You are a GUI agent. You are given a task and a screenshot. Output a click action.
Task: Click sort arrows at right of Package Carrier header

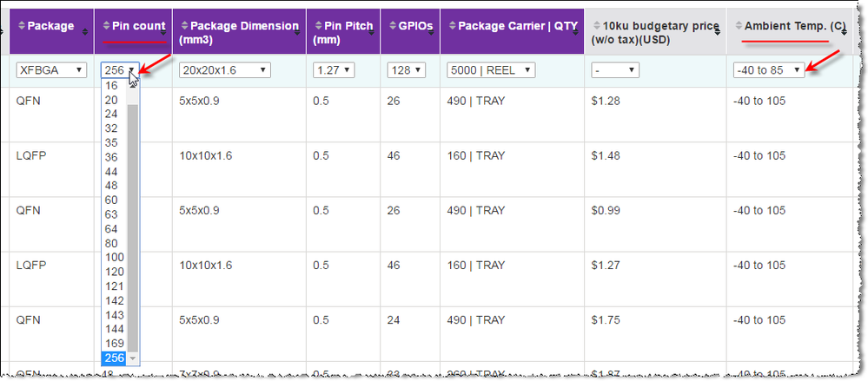579,31
